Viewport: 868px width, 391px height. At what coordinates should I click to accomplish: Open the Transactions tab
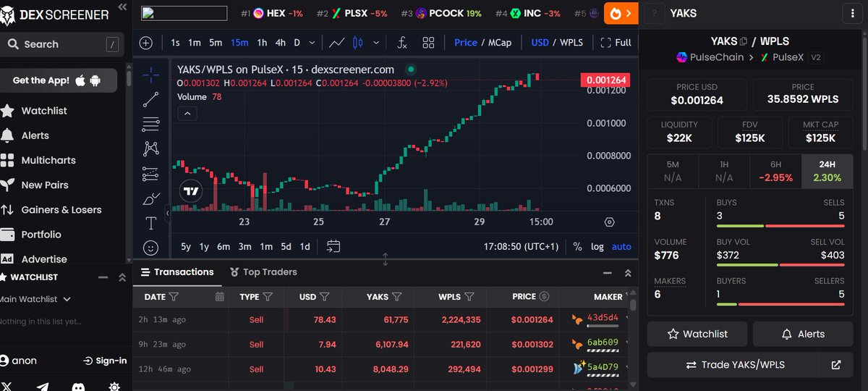tap(177, 272)
